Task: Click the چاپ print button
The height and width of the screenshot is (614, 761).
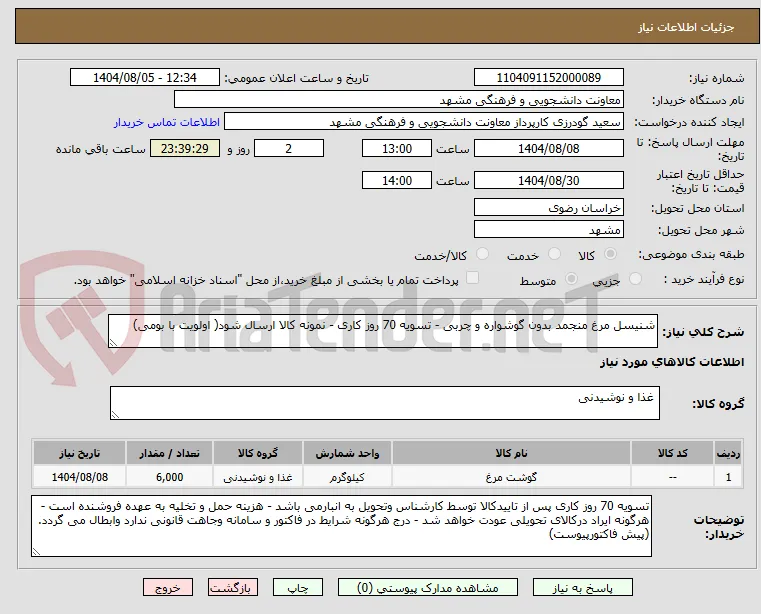Action: 298,587
